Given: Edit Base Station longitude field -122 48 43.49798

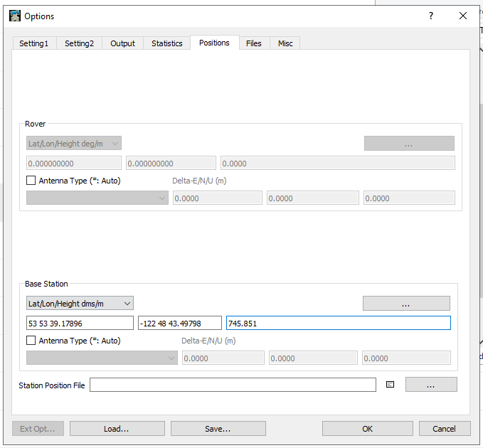Looking at the screenshot, I should point(180,324).
